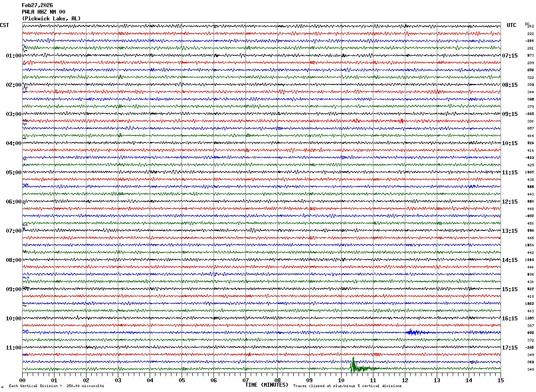Click minute 06 on the time axis
Viewport: 536px width, 392px height.
[x=214, y=380]
